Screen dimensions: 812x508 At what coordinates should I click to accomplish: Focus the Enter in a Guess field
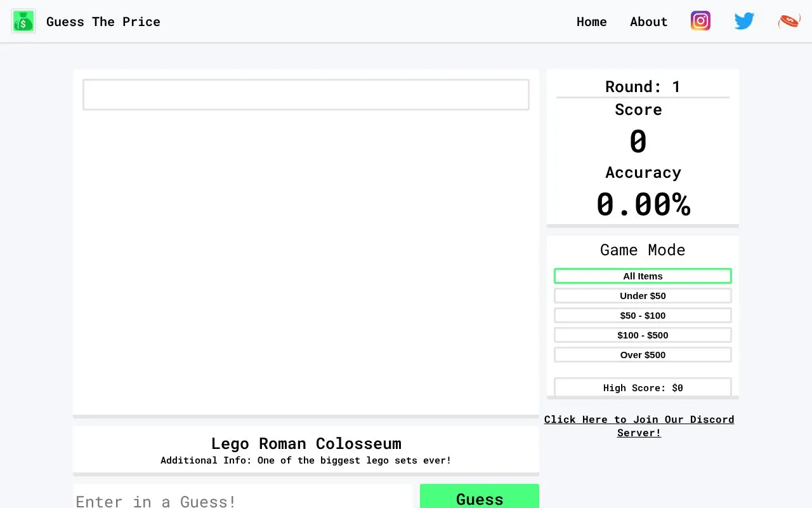point(243,497)
